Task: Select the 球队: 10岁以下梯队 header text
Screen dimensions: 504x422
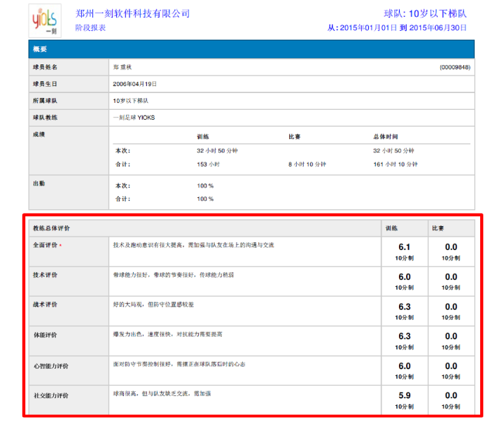Action: pyautogui.click(x=425, y=13)
